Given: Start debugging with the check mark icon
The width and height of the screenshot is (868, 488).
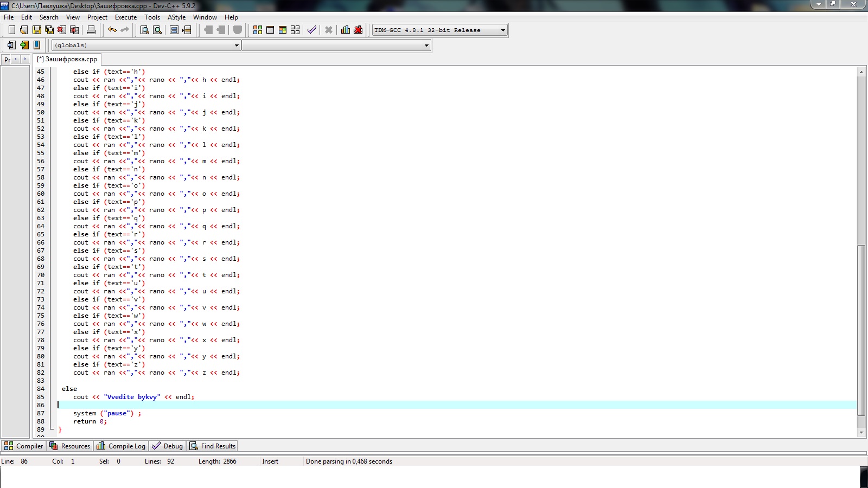Looking at the screenshot, I should [x=312, y=30].
